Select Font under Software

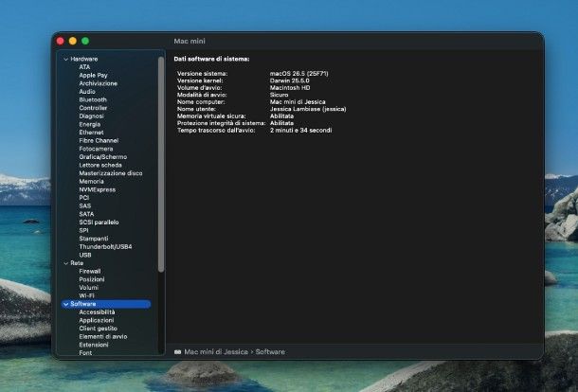click(85, 352)
